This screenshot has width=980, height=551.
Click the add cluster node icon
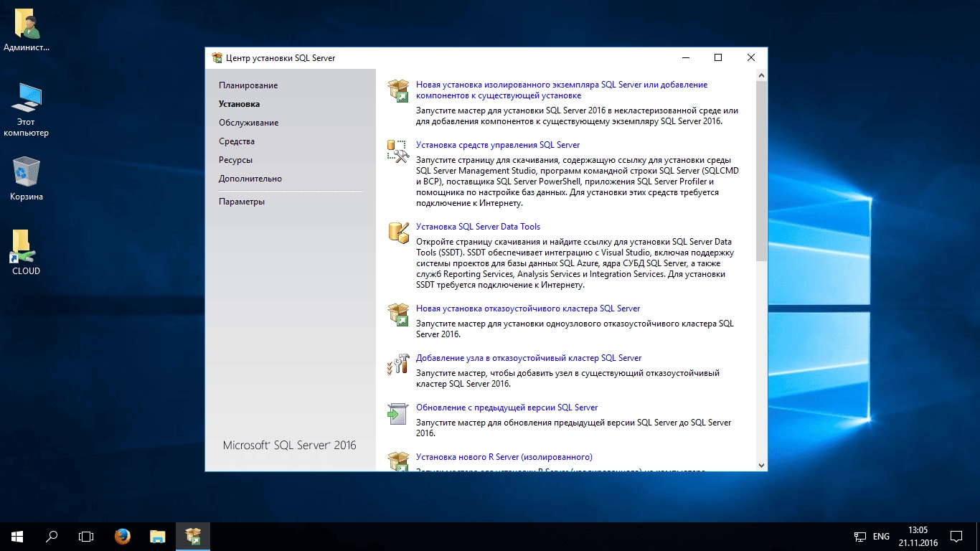click(397, 364)
